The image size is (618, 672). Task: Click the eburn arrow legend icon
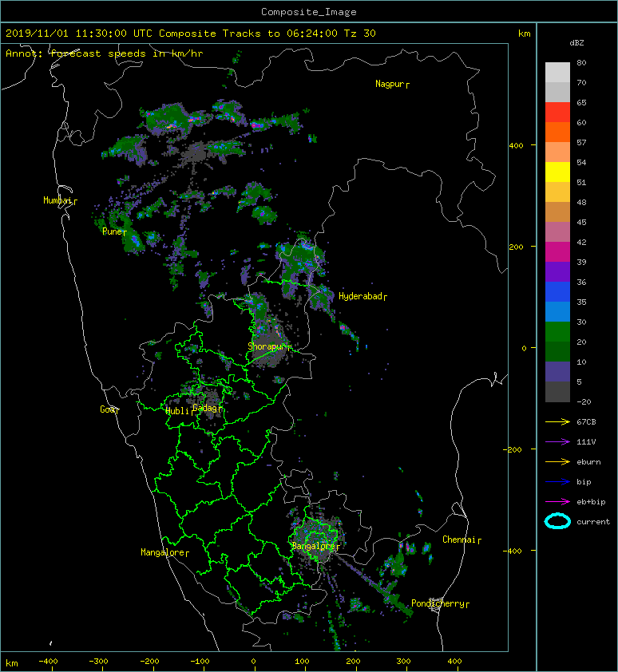point(557,462)
